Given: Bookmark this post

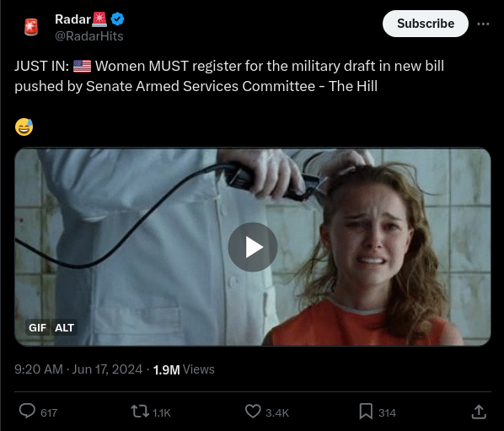Looking at the screenshot, I should pos(366,412).
